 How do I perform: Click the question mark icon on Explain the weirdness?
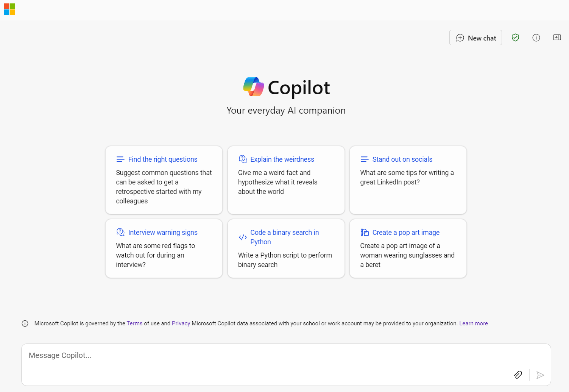tap(242, 158)
